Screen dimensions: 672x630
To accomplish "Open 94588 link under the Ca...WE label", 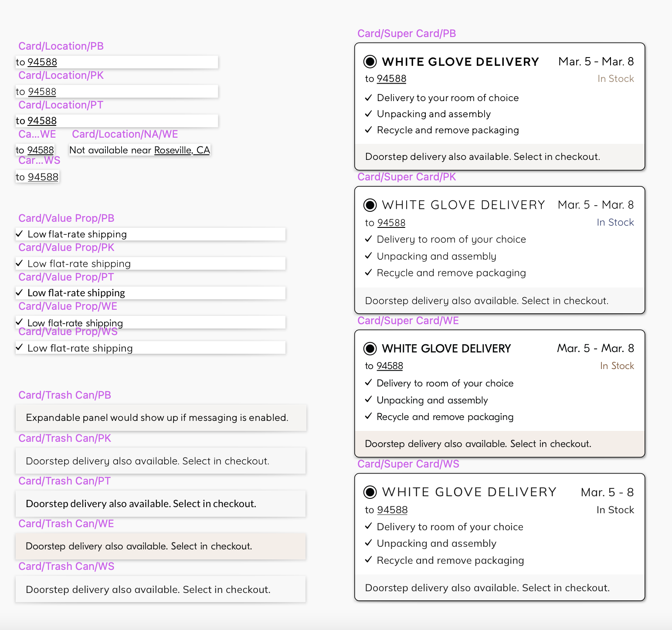I will (x=41, y=150).
